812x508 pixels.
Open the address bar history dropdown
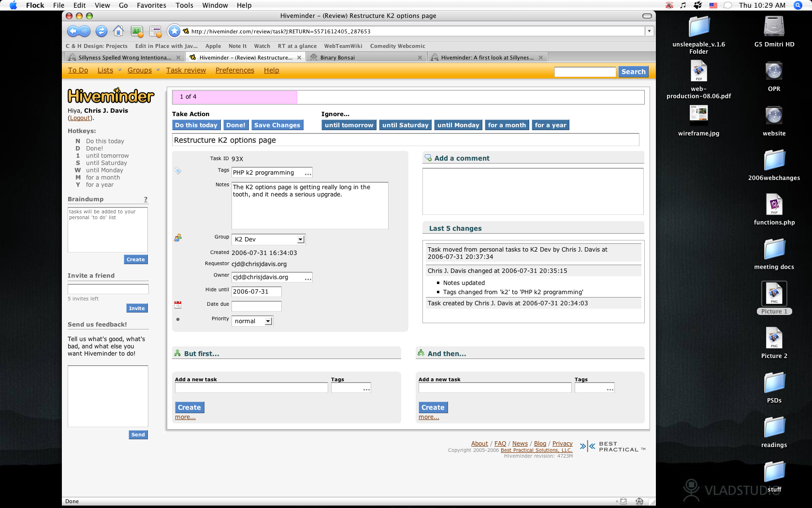(649, 31)
